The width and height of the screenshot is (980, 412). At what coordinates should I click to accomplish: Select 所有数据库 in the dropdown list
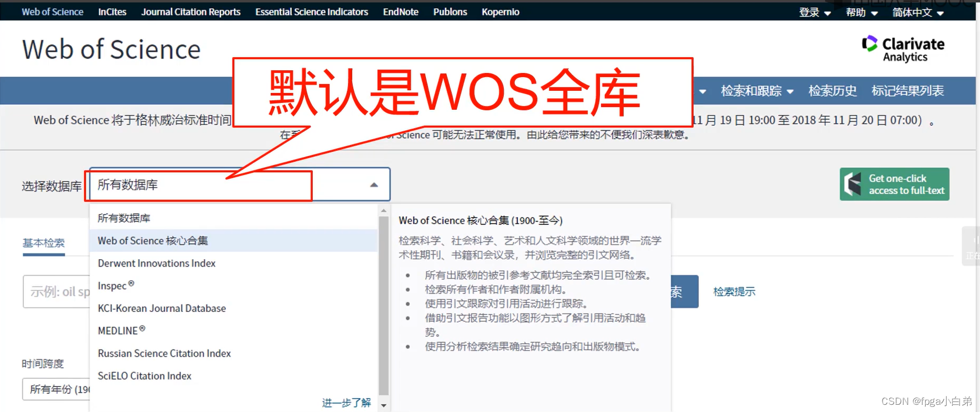[234, 218]
